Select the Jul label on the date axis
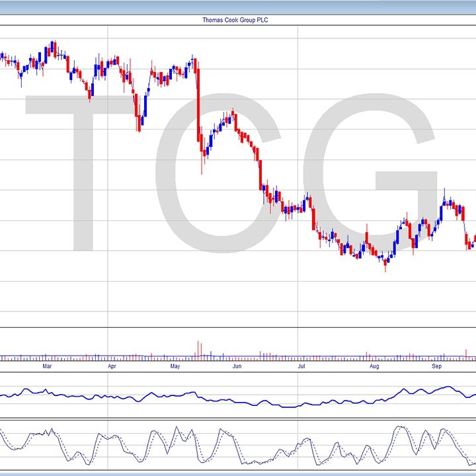The width and height of the screenshot is (476, 476). [301, 366]
